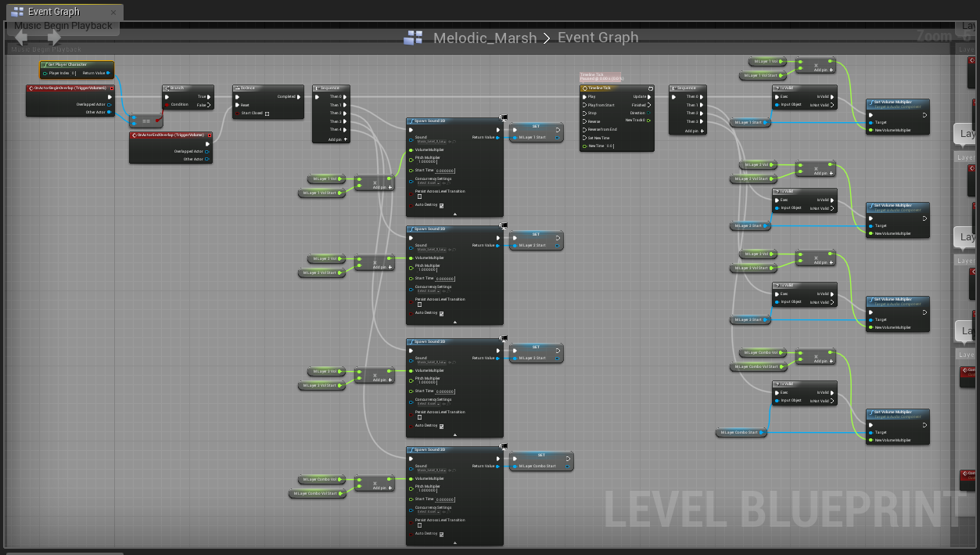Click the equals comparison node
This screenshot has width=980, height=555.
(x=146, y=121)
